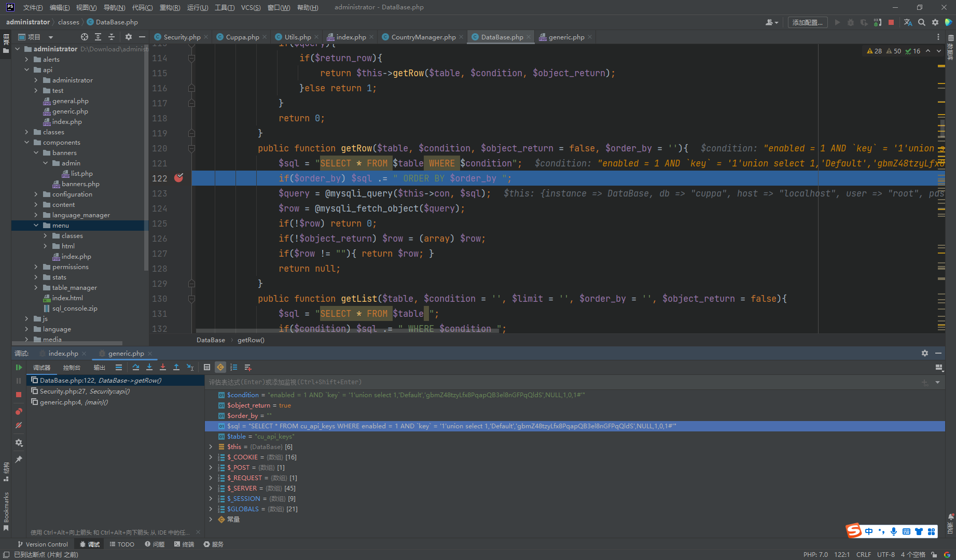This screenshot has width=956, height=560.
Task: Switch to the Cuppa.php editor tab
Action: [242, 37]
